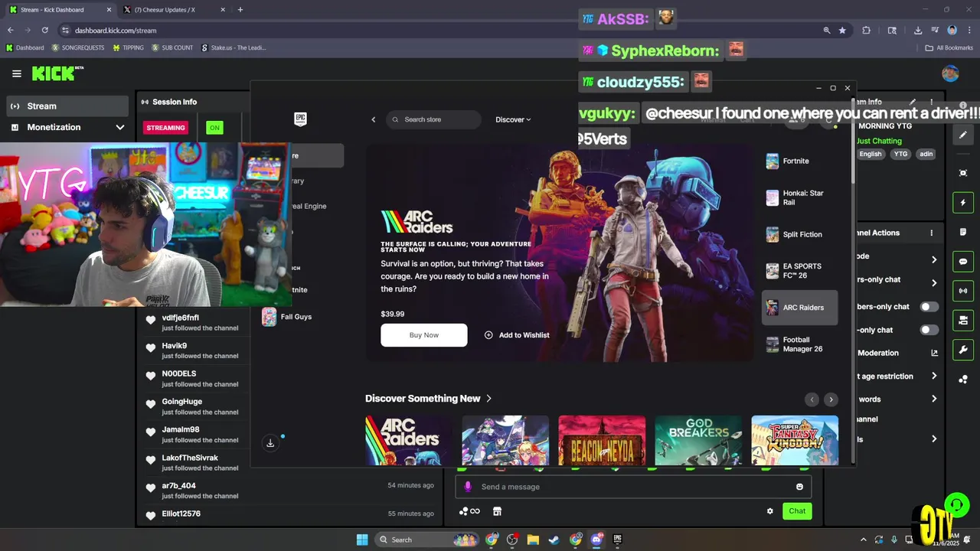
Task: Toggle the wrench icon in right toolbar
Action: 963,350
